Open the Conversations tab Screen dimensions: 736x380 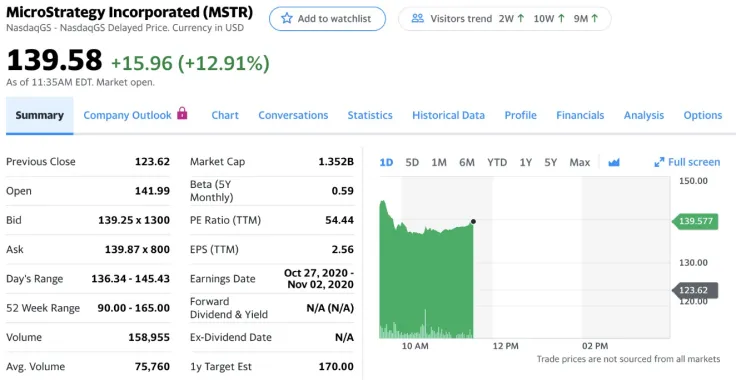pos(293,115)
